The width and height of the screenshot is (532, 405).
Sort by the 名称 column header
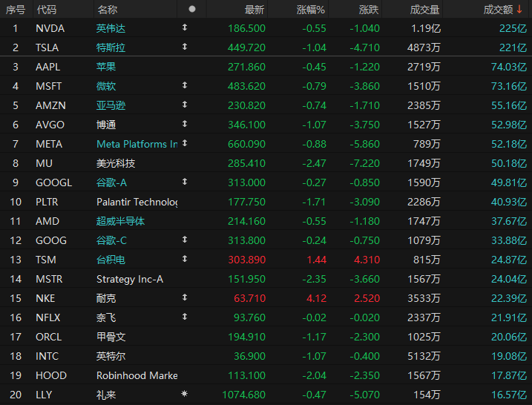107,10
